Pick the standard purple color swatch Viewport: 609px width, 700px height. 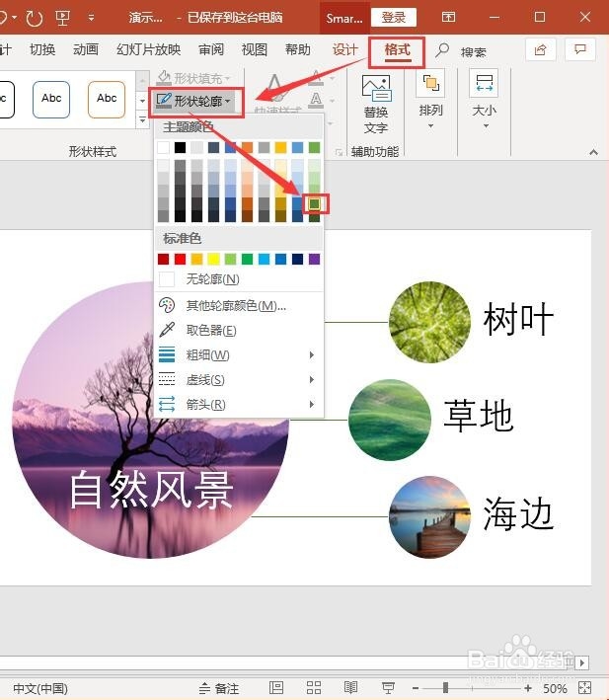[314, 259]
